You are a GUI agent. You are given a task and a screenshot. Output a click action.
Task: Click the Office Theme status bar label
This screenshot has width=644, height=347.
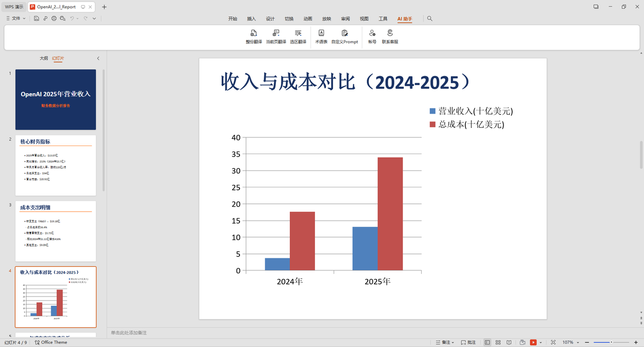click(51, 342)
